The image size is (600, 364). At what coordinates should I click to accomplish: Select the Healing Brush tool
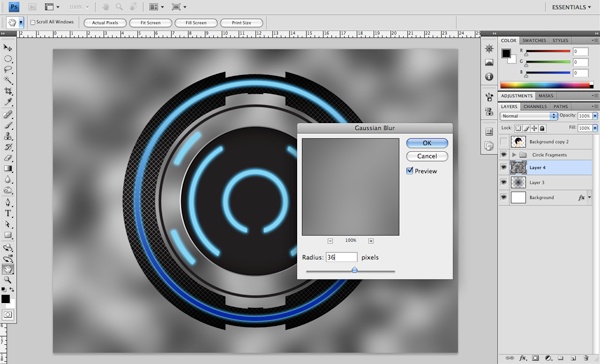pos(8,114)
